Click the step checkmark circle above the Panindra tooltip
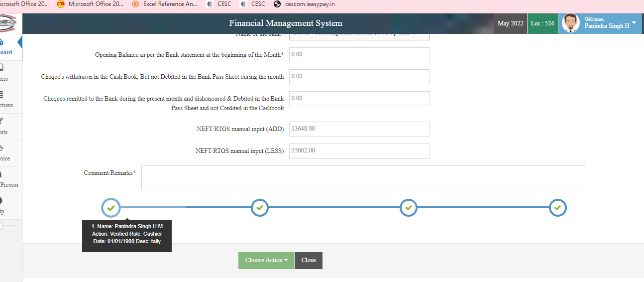Image resolution: width=644 pixels, height=282 pixels. pyautogui.click(x=110, y=207)
